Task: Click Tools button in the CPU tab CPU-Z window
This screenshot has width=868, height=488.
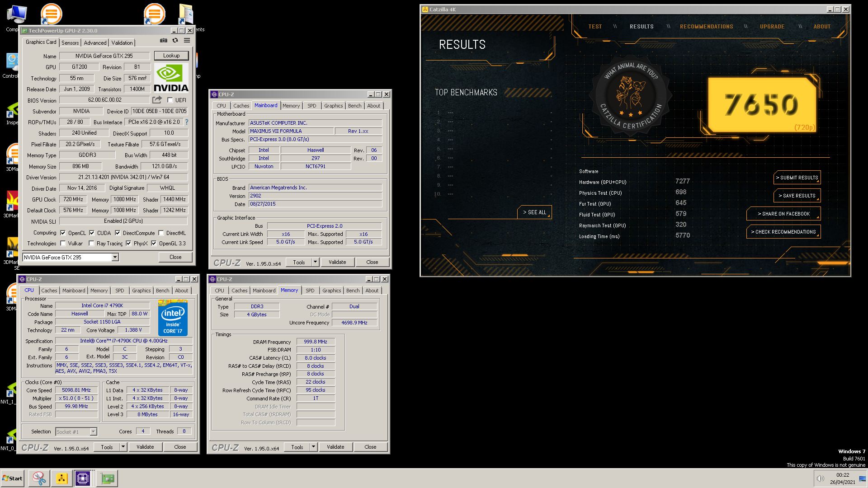Action: pyautogui.click(x=107, y=447)
